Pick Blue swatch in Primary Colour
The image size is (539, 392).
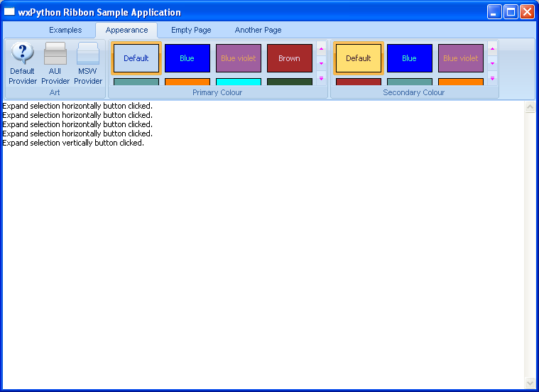pos(187,58)
